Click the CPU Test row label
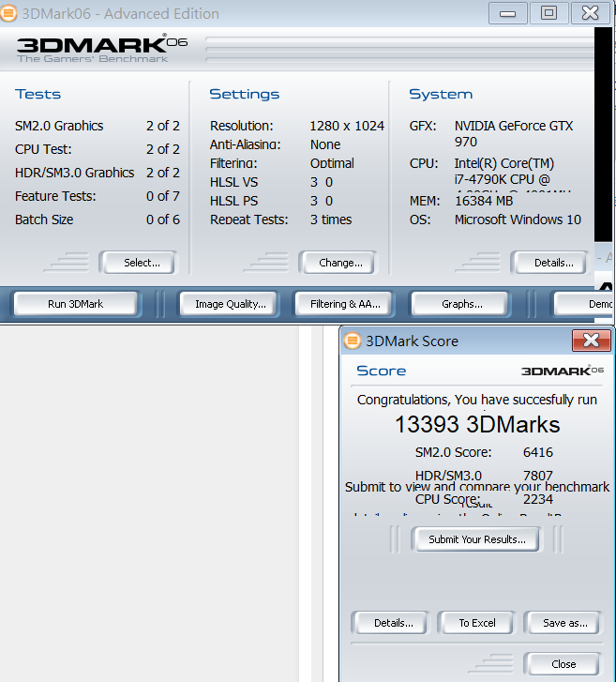 click(x=43, y=149)
